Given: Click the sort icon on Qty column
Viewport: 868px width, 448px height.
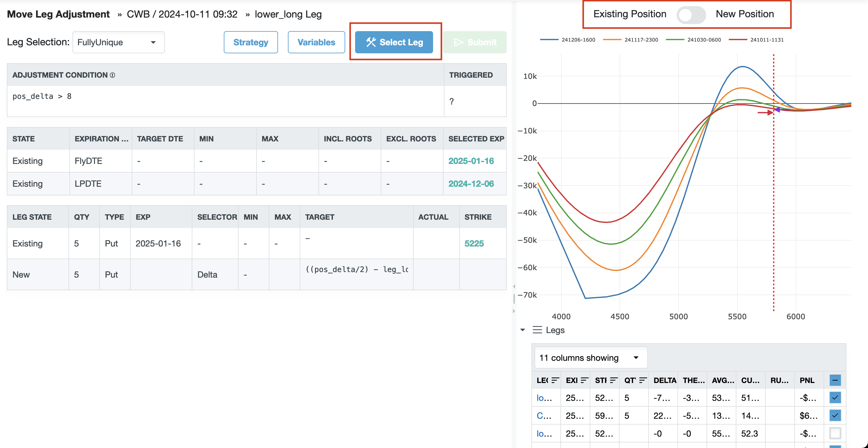Looking at the screenshot, I should click(643, 380).
